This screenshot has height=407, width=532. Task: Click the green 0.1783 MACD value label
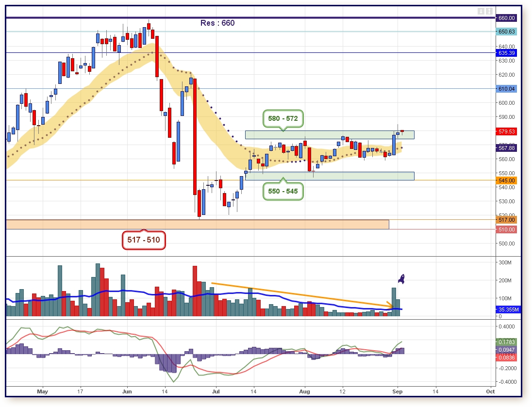point(506,342)
